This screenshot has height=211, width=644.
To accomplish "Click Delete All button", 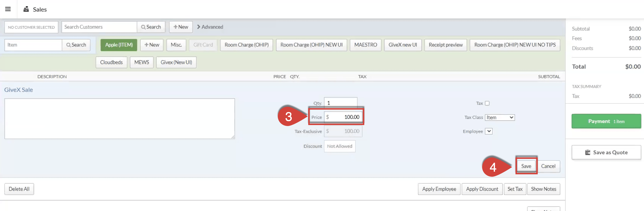I will [x=19, y=189].
